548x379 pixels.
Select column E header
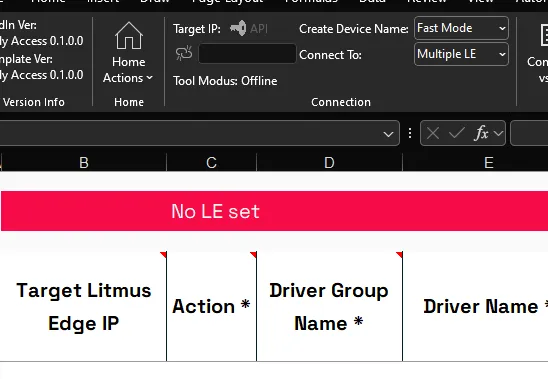click(x=475, y=163)
